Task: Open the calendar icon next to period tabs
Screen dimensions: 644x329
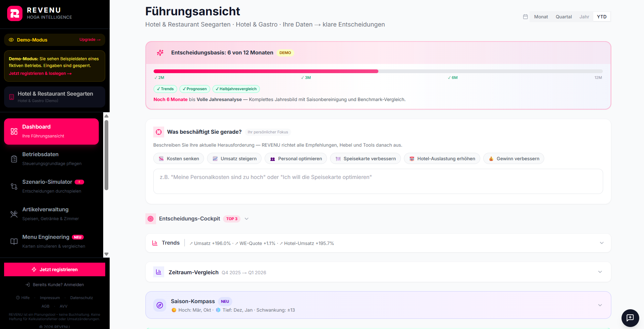Action: 525,16
